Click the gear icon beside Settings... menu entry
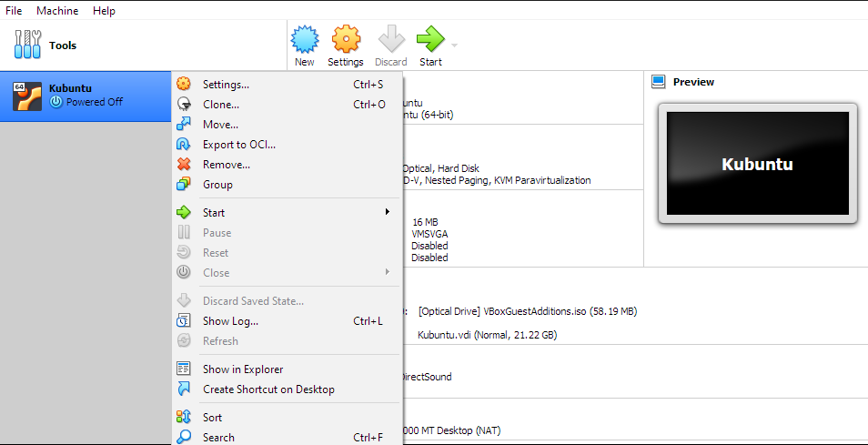This screenshot has width=868, height=445. [x=183, y=85]
